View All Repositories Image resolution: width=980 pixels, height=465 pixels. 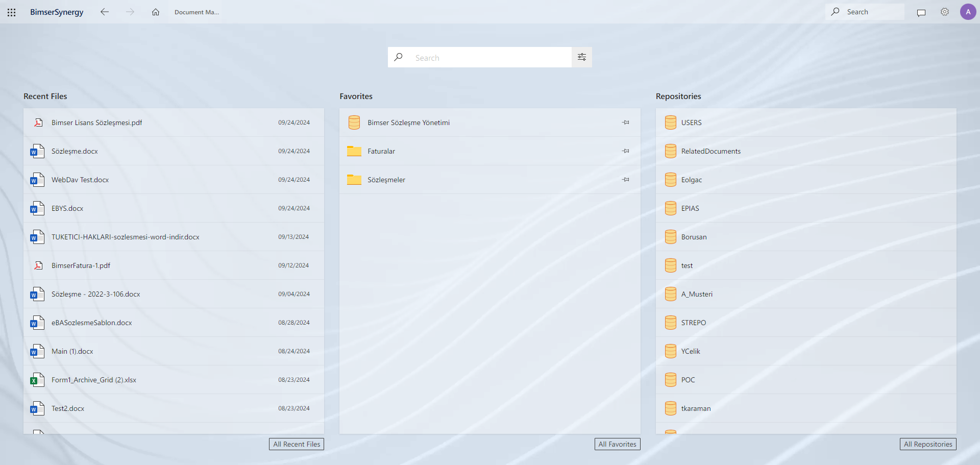pyautogui.click(x=928, y=444)
